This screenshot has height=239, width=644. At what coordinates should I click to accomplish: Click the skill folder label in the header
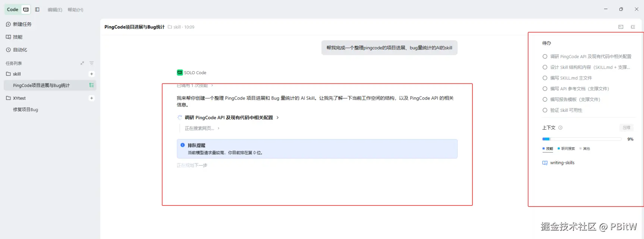tap(174, 27)
